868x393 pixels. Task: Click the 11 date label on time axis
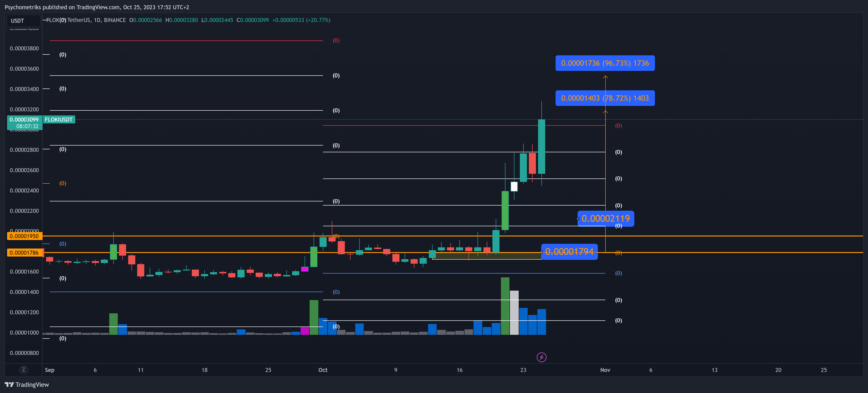coord(140,370)
